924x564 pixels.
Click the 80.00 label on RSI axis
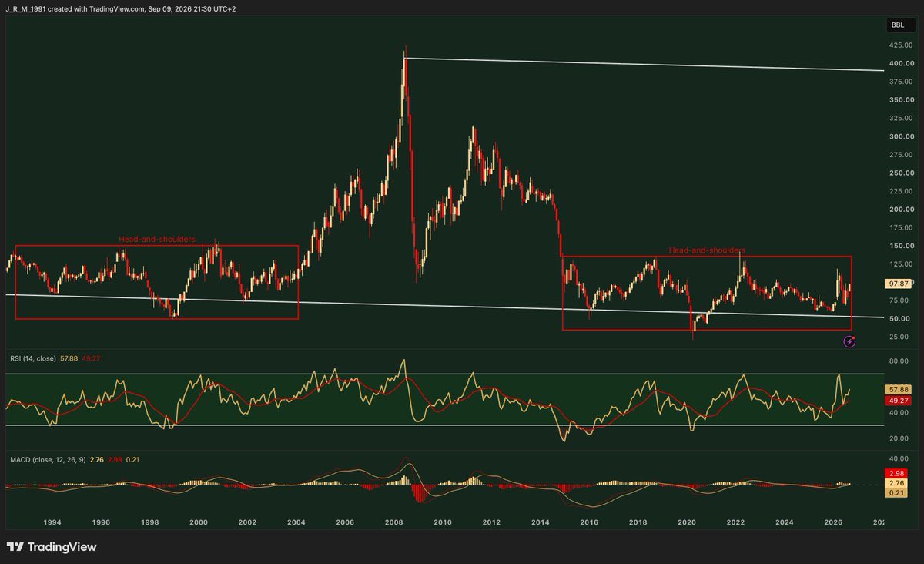pyautogui.click(x=900, y=361)
